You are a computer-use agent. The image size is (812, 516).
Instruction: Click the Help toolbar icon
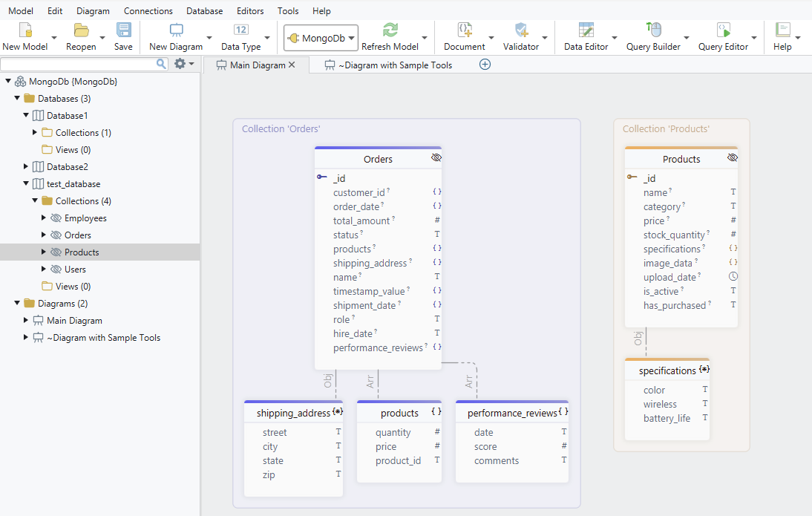pos(782,30)
